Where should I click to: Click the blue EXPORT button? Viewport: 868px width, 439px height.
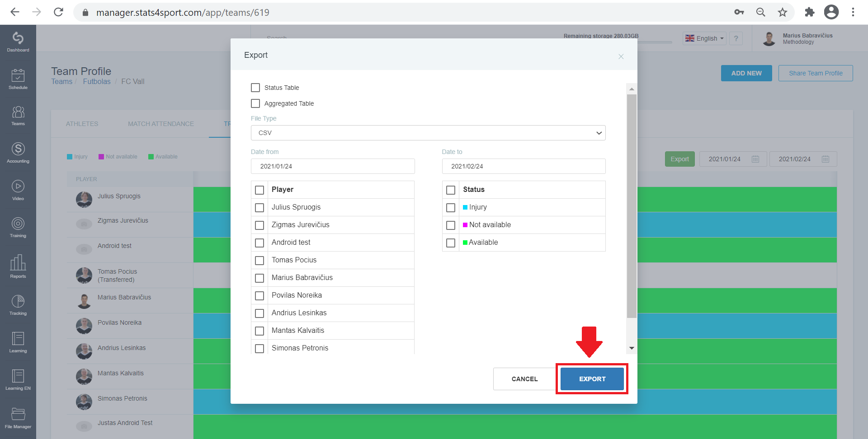(x=592, y=379)
